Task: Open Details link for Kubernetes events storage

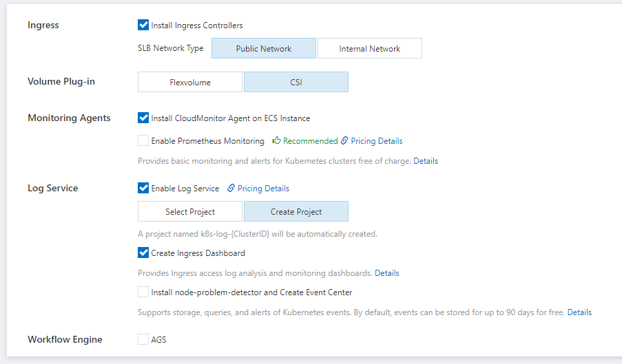Action: [579, 312]
